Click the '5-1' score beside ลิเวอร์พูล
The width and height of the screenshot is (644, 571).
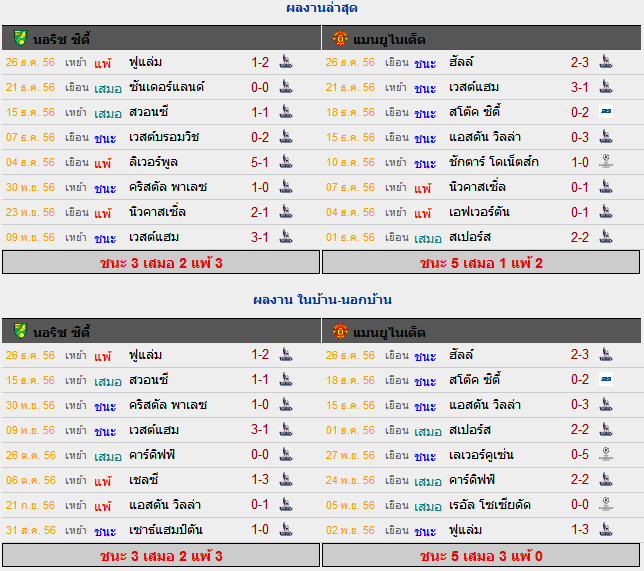260,162
